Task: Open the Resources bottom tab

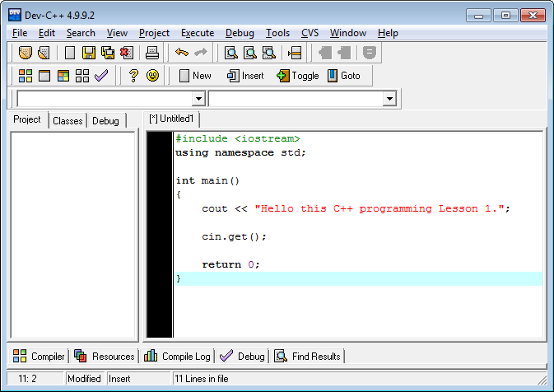Action: pos(105,357)
